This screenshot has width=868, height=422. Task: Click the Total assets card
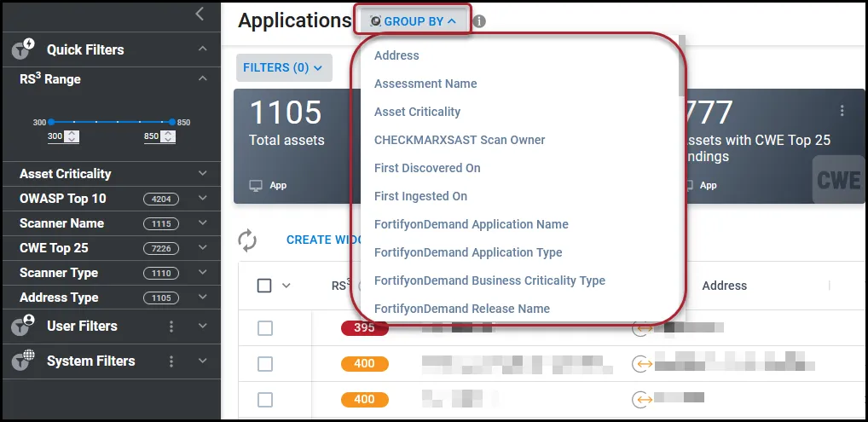coord(296,146)
